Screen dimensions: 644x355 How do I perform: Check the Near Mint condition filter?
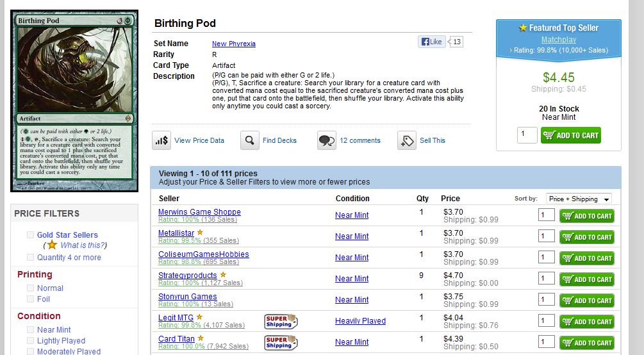30,330
